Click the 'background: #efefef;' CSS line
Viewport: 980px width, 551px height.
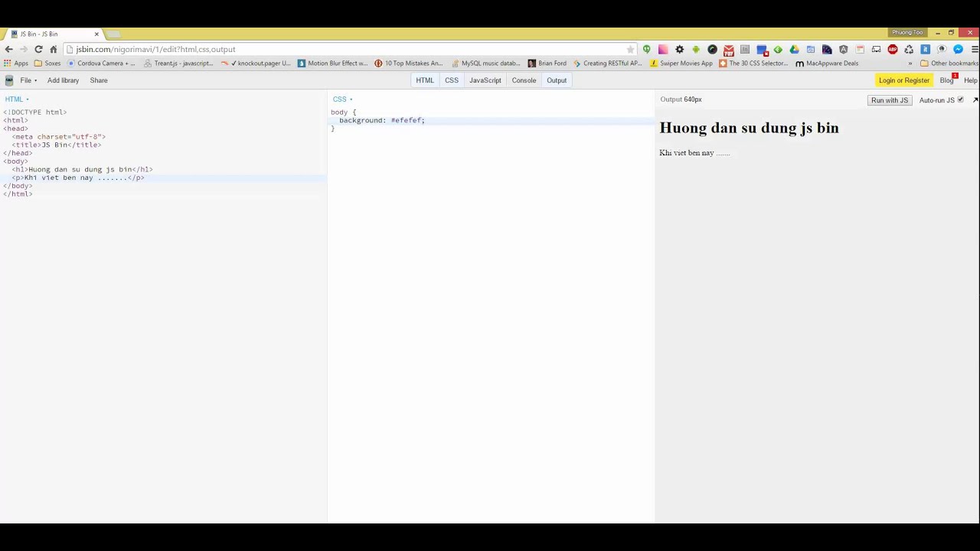click(382, 120)
